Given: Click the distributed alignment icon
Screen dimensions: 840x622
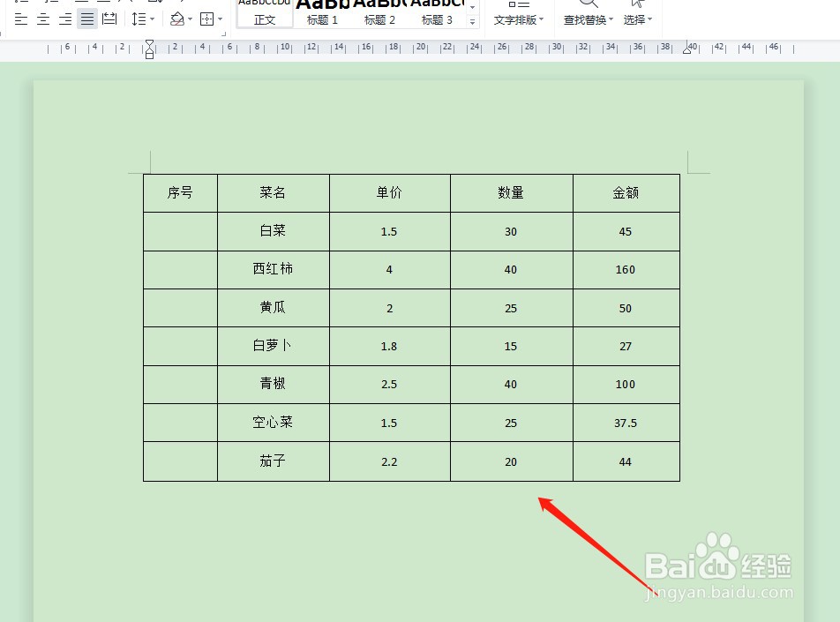Looking at the screenshot, I should [109, 19].
